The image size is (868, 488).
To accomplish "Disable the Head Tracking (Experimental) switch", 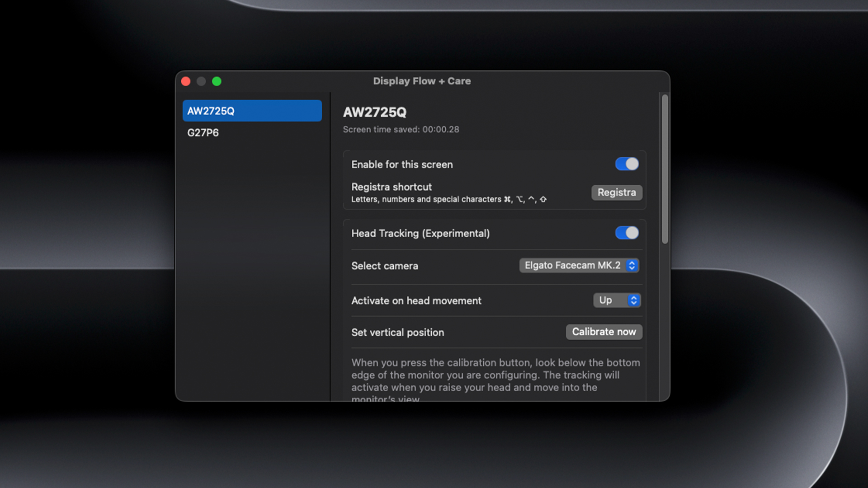I will click(627, 233).
